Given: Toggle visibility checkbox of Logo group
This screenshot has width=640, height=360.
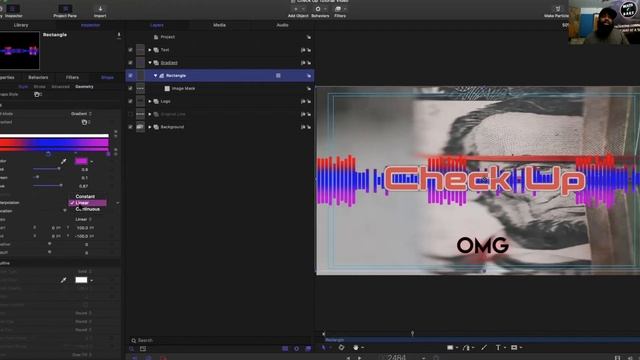Looking at the screenshot, I should point(130,102).
